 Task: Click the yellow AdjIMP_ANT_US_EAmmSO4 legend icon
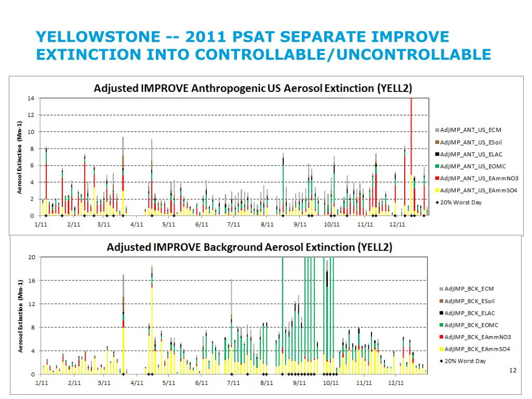[x=437, y=191]
